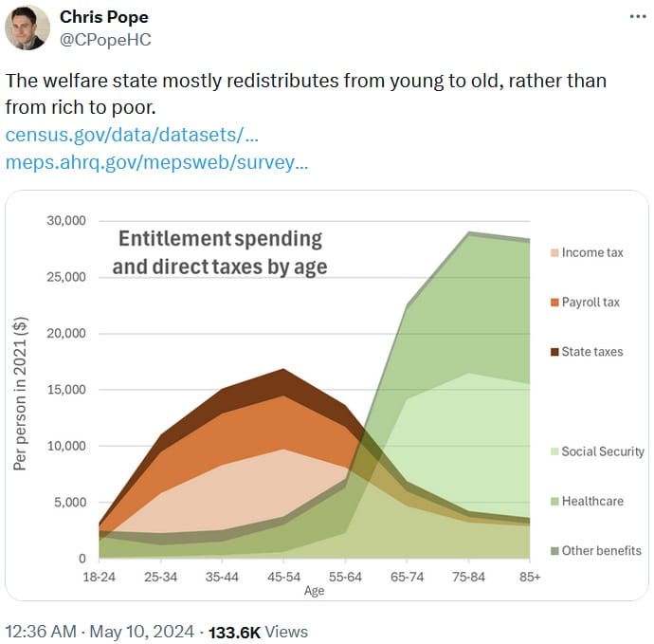Screen dimensions: 654x644
Task: Click the Other benefits legend swatch
Action: click(554, 551)
